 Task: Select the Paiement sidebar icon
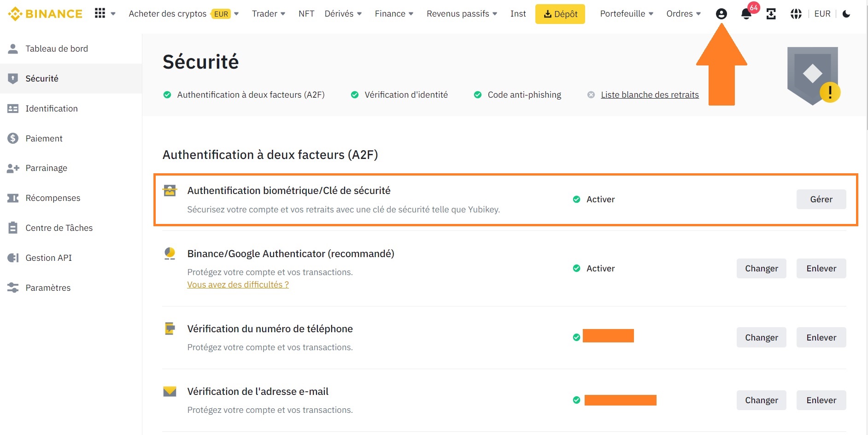pos(13,138)
